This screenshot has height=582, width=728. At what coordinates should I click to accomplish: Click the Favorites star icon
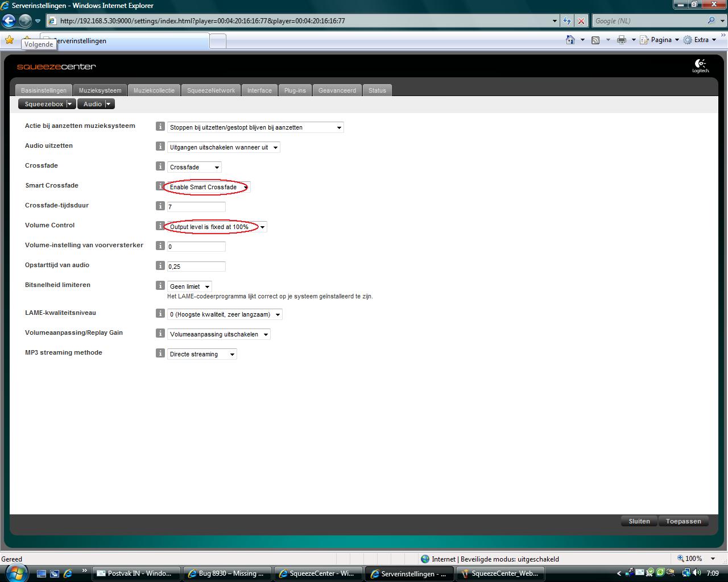(9, 40)
